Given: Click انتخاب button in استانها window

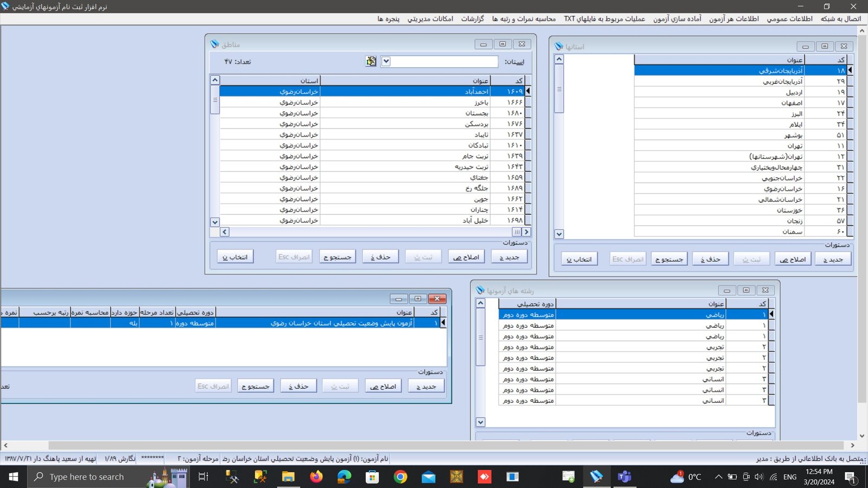Looking at the screenshot, I should coord(579,259).
